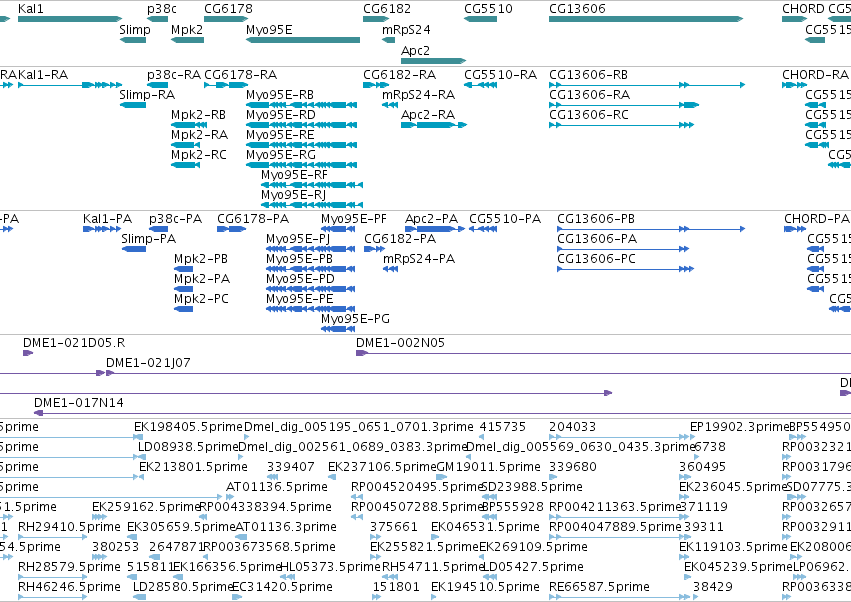This screenshot has height=602, width=851.
Task: Select the Myo95E-RB transcript label
Action: pos(280,94)
